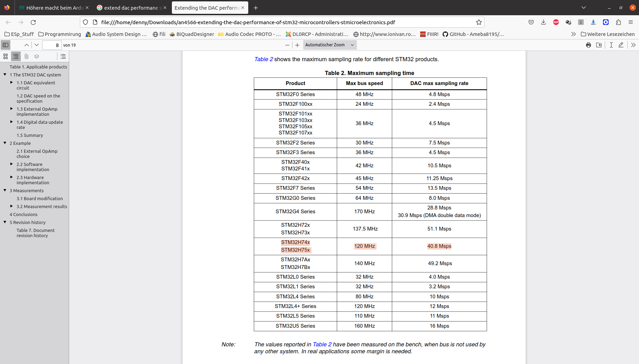
Task: Collapse '1 The STM32 DAC system' outline
Action: coord(5,75)
